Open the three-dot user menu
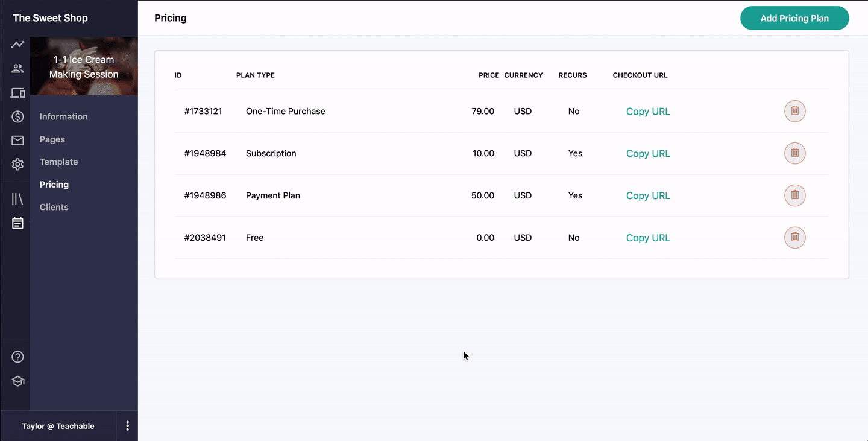Screen dimensions: 868x441 tap(127, 426)
